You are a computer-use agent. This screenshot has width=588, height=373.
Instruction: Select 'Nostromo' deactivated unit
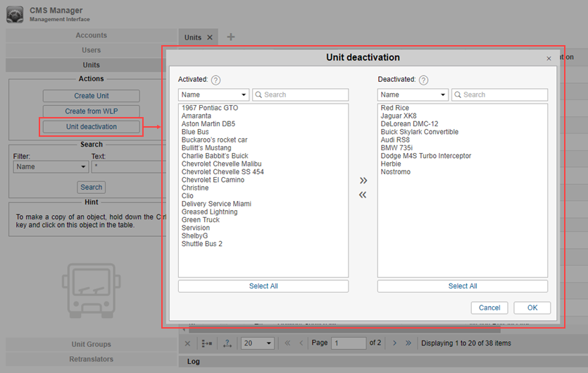[x=396, y=172]
